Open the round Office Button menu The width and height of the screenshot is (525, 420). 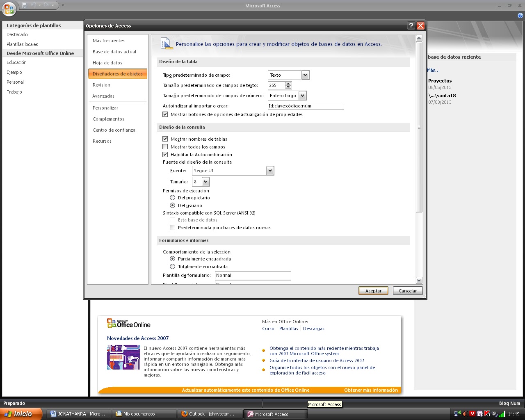[x=9, y=9]
